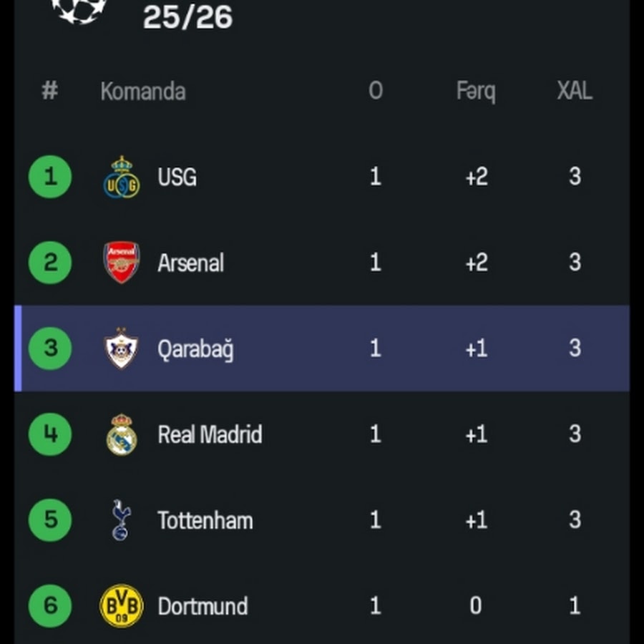Click the Dortmund BVB crest
The width and height of the screenshot is (644, 644).
coord(122,606)
